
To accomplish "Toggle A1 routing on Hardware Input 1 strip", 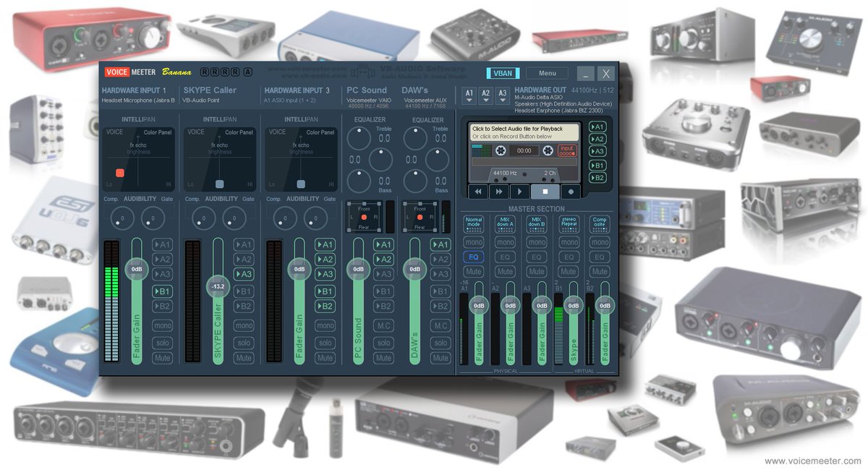I will point(163,244).
